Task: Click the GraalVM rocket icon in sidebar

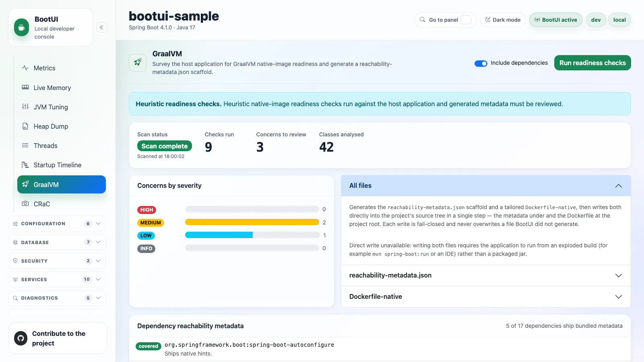Action: (25, 184)
